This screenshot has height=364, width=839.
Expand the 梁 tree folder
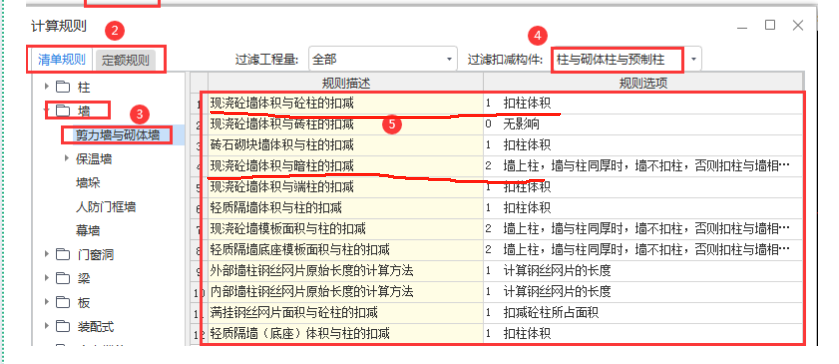click(46, 278)
